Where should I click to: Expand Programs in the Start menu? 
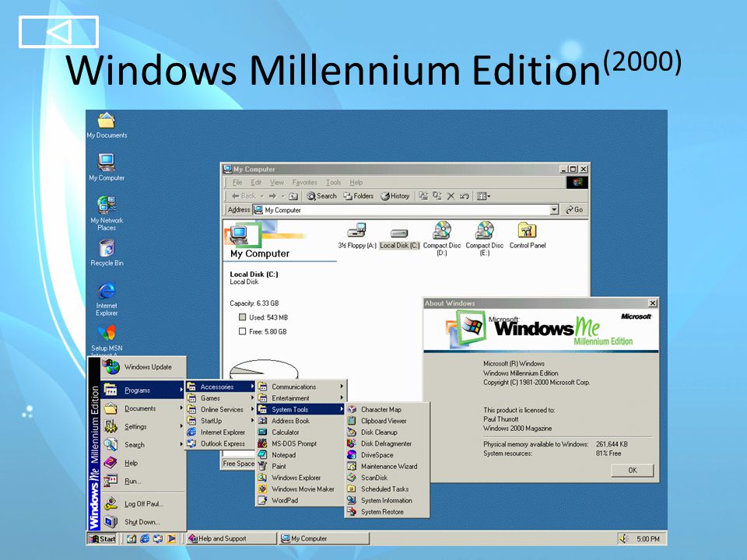[x=143, y=390]
